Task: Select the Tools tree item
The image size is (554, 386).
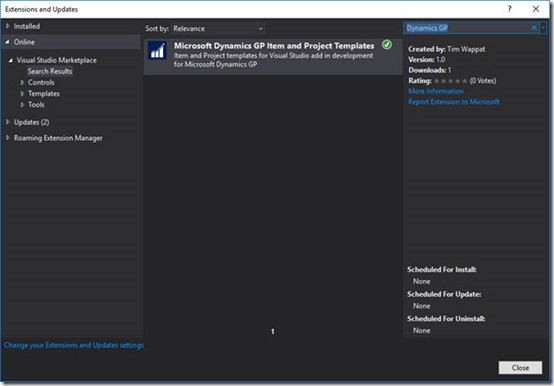Action: (x=36, y=105)
